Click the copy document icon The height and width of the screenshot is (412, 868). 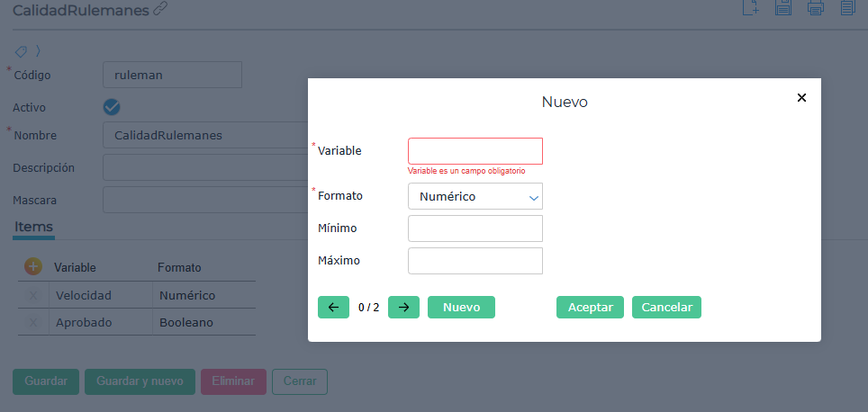pos(847,8)
